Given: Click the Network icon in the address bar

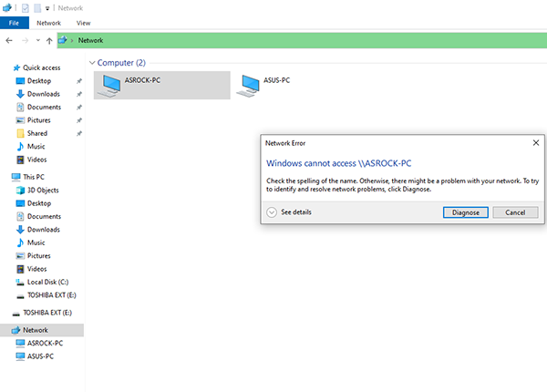Looking at the screenshot, I should [x=62, y=40].
